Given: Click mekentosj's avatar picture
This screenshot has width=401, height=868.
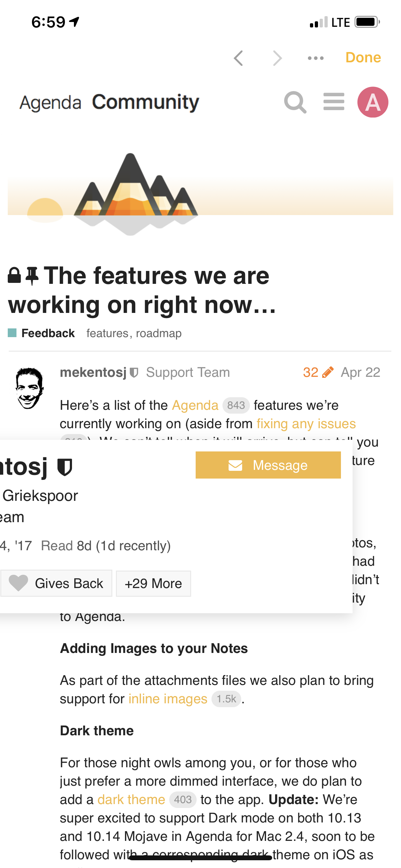Looking at the screenshot, I should tap(29, 388).
